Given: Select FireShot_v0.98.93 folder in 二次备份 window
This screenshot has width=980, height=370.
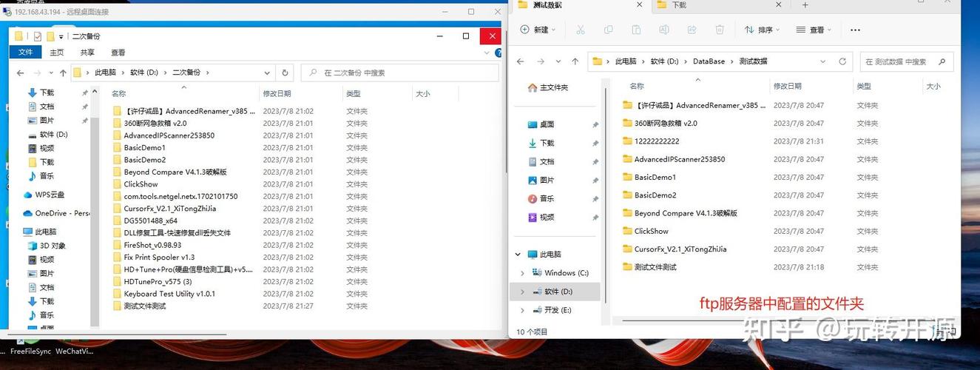Looking at the screenshot, I should coord(152,245).
